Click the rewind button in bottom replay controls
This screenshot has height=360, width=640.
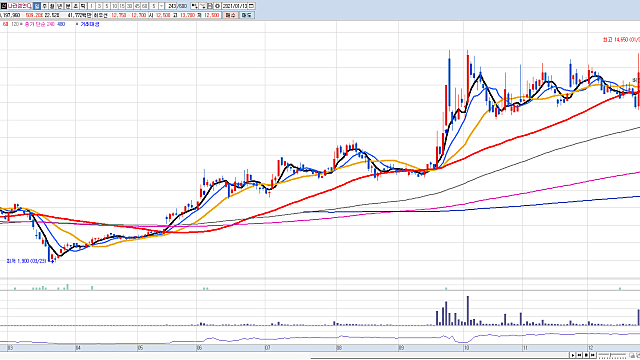point(579,355)
